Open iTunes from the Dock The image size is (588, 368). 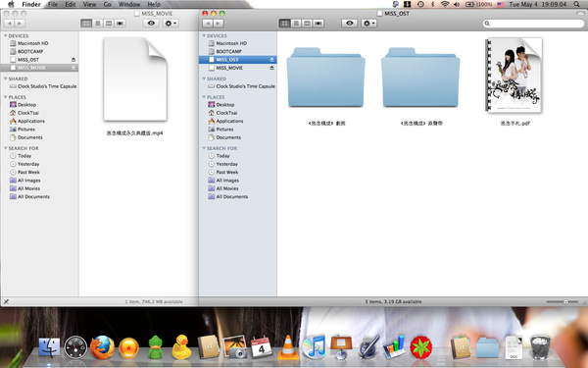[x=315, y=347]
